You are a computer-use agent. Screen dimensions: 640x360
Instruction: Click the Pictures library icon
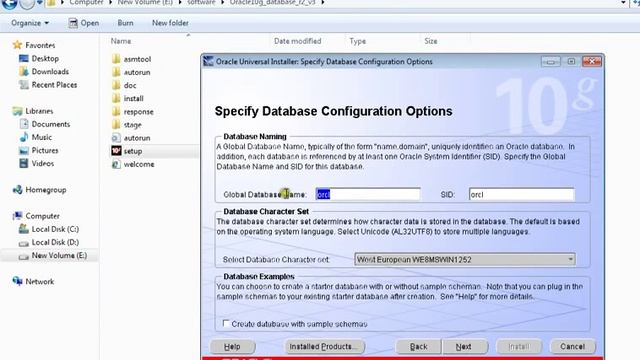coord(24,150)
